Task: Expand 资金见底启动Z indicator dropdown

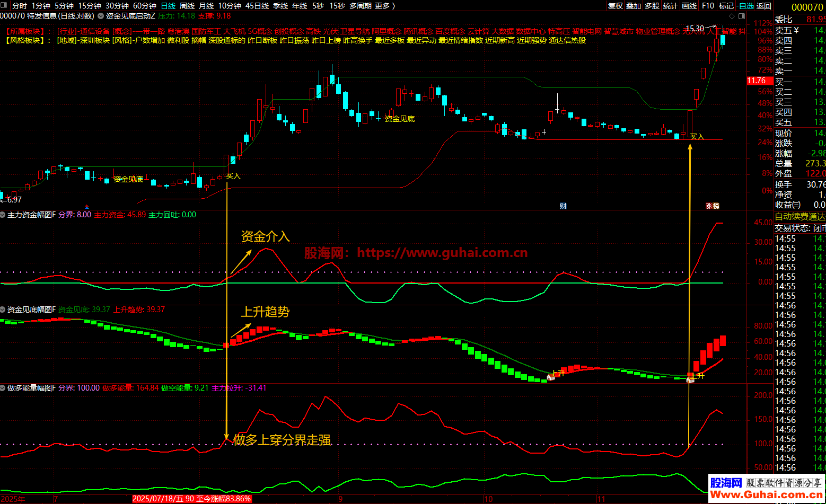Action: 101,16
